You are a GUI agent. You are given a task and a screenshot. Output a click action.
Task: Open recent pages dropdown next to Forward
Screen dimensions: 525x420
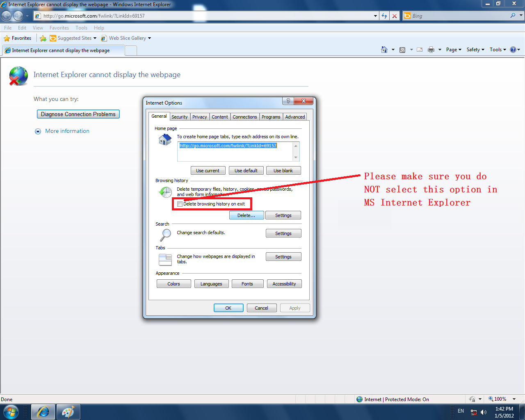pyautogui.click(x=27, y=16)
